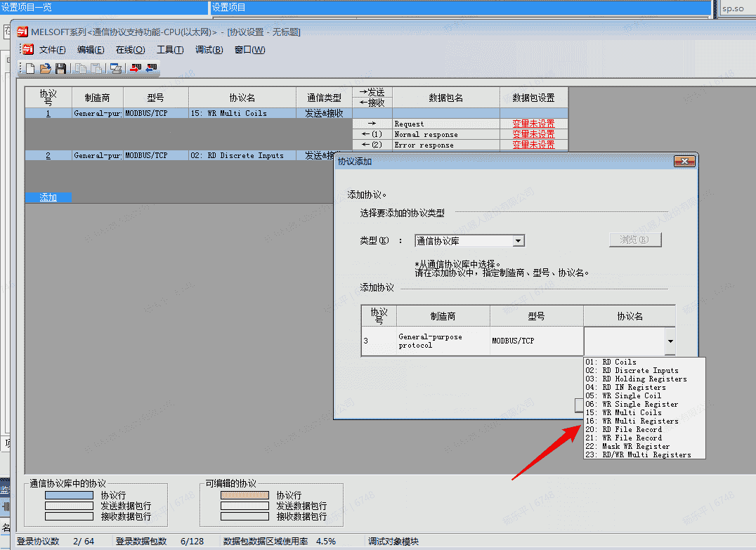Open the 文件(F) menu
The width and height of the screenshot is (756, 550).
point(52,49)
